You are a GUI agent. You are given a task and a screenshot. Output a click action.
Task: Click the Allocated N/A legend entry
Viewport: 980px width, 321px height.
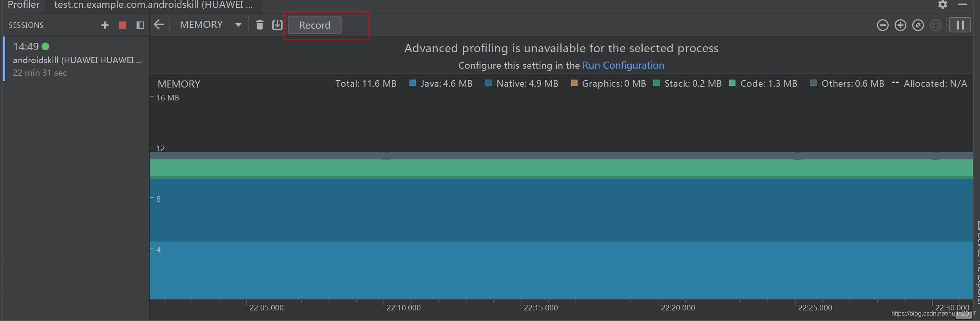[x=929, y=83]
